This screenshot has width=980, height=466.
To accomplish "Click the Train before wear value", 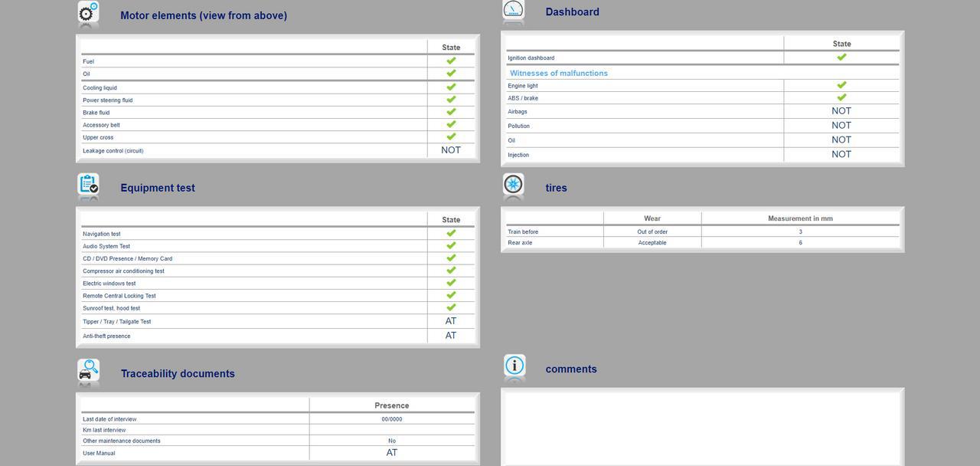I will pos(652,231).
